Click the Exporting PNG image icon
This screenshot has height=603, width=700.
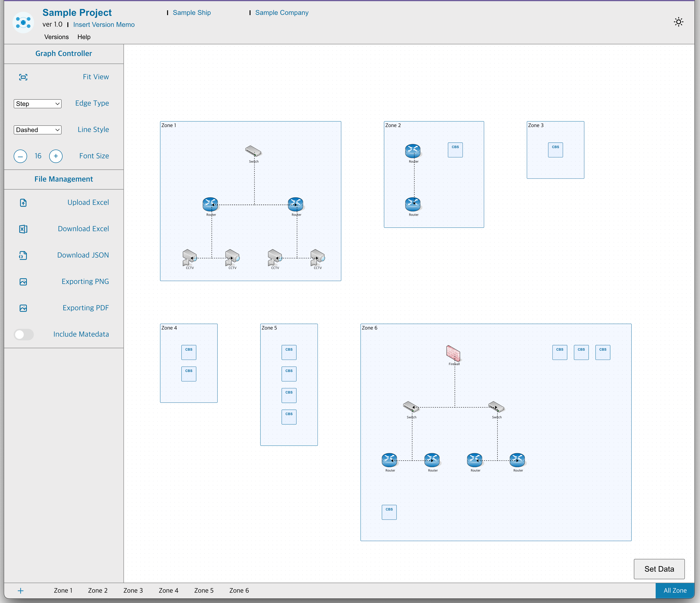coord(23,282)
